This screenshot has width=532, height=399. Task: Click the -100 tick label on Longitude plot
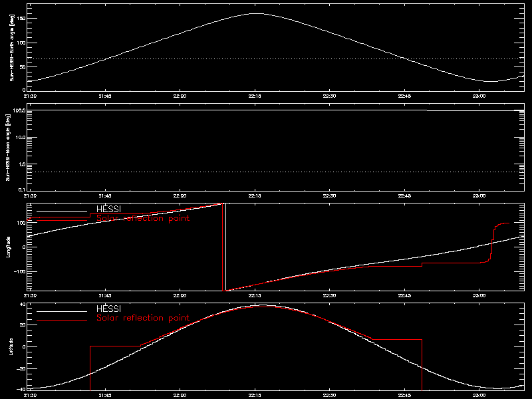[20, 271]
